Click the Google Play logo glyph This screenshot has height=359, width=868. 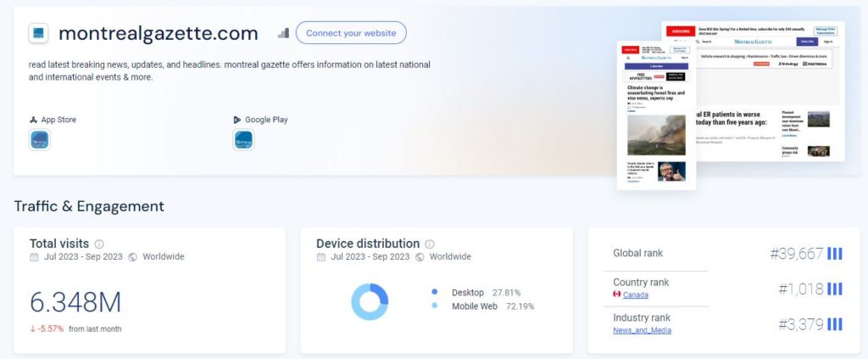[x=237, y=120]
